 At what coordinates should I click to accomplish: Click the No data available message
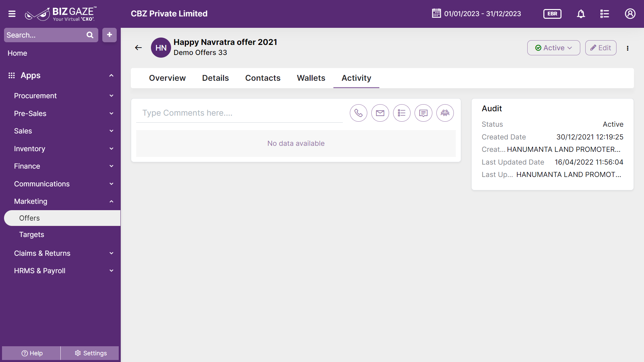tap(296, 143)
